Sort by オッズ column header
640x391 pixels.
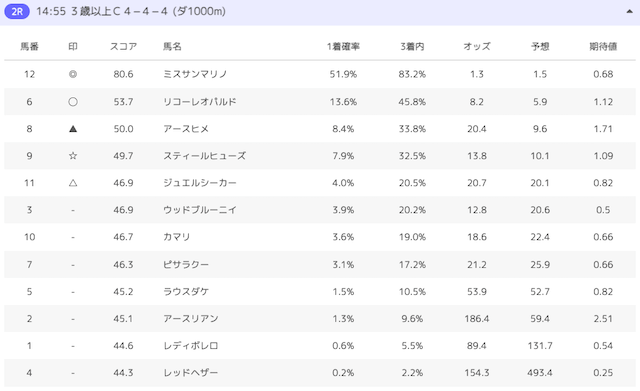476,47
